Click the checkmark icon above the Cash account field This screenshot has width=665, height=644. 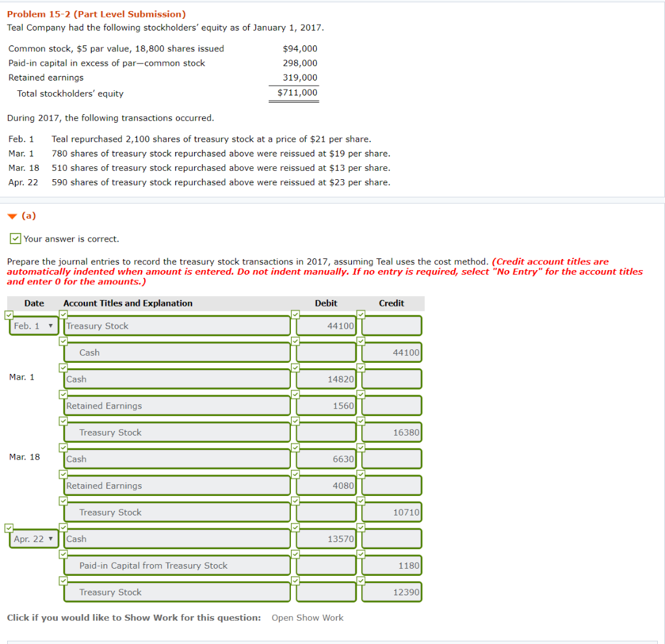tap(63, 341)
